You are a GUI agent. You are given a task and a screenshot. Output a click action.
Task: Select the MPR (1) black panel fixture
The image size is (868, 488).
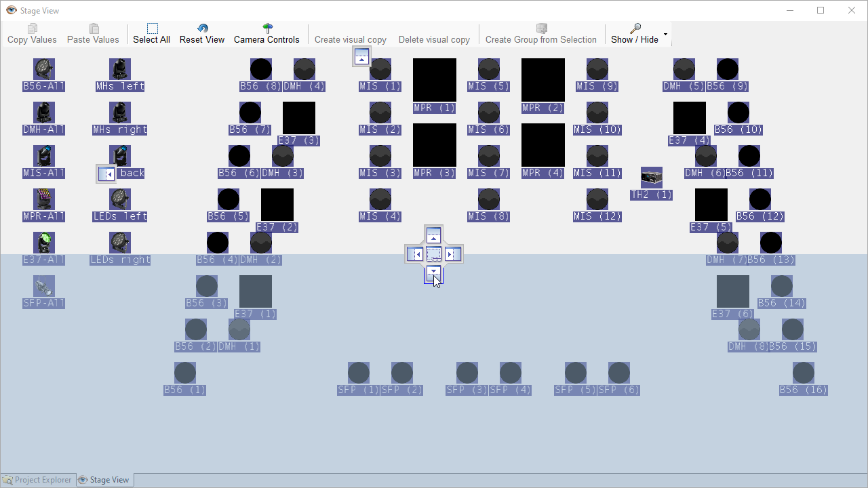[435, 80]
